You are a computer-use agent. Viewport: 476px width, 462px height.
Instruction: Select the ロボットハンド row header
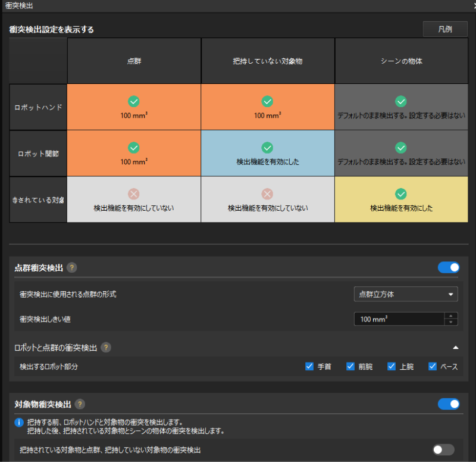(x=38, y=107)
